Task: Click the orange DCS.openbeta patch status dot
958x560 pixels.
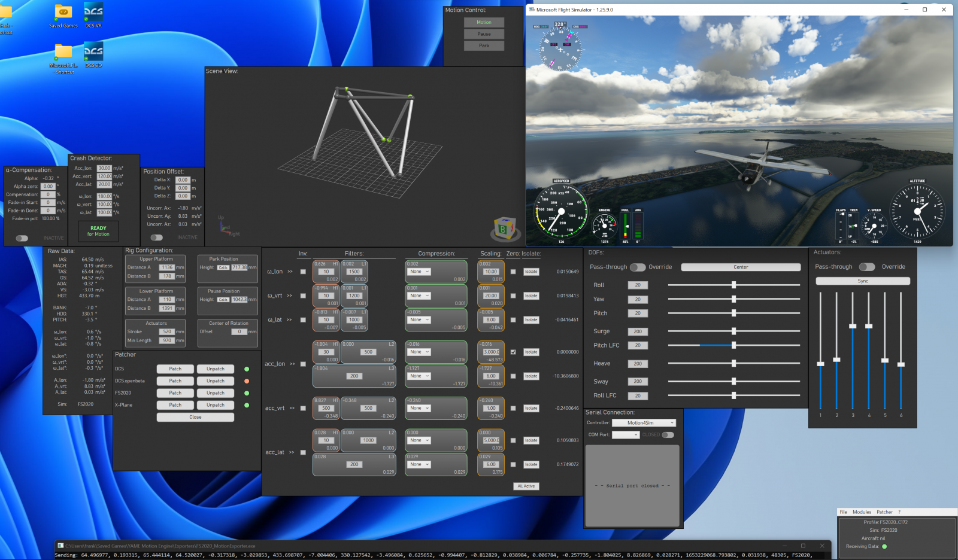Action: coord(247,381)
